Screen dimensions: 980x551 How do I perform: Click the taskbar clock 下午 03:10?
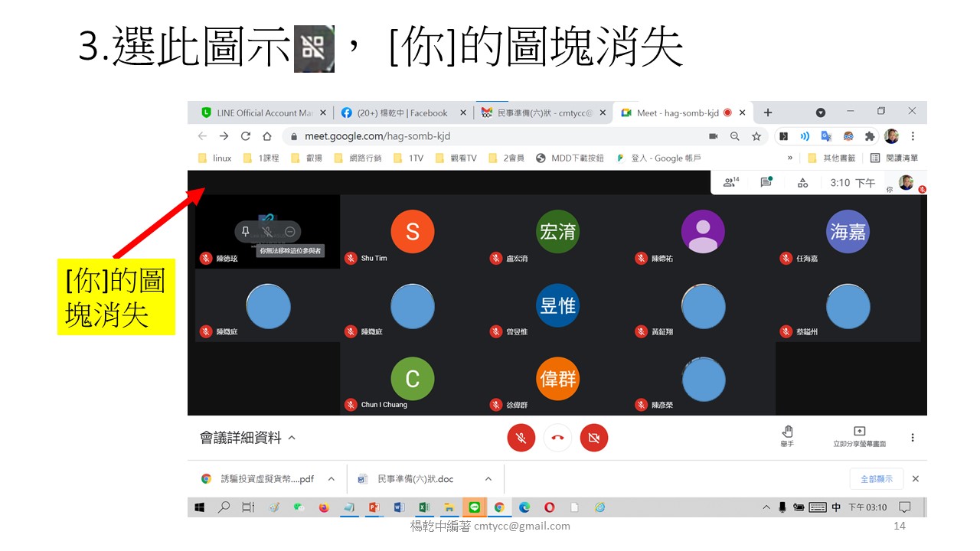point(867,507)
